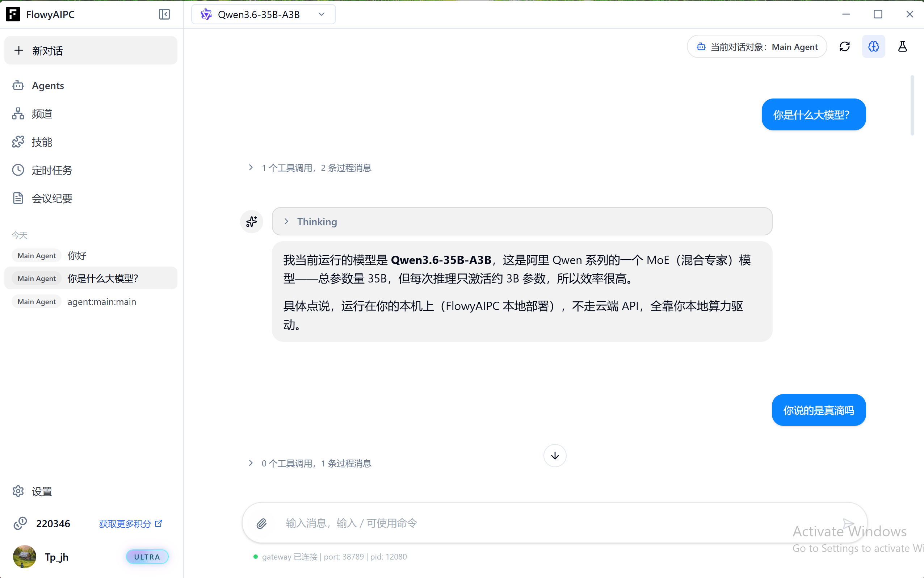924x578 pixels.
Task: Click the Qwen model logo icon
Action: (206, 14)
